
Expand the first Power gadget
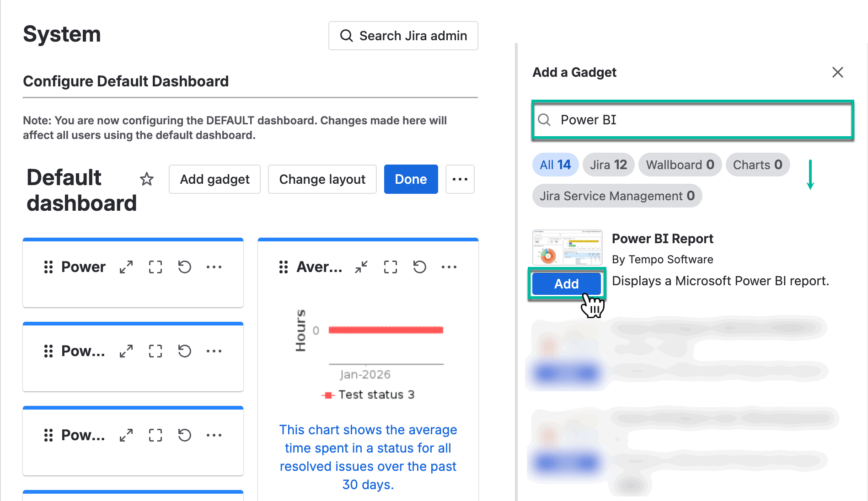pyautogui.click(x=126, y=267)
